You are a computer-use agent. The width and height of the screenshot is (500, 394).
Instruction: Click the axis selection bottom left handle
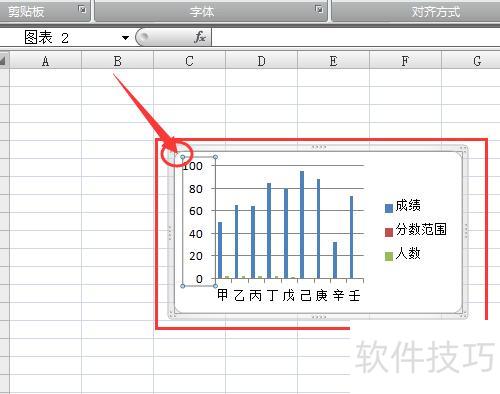click(x=183, y=286)
